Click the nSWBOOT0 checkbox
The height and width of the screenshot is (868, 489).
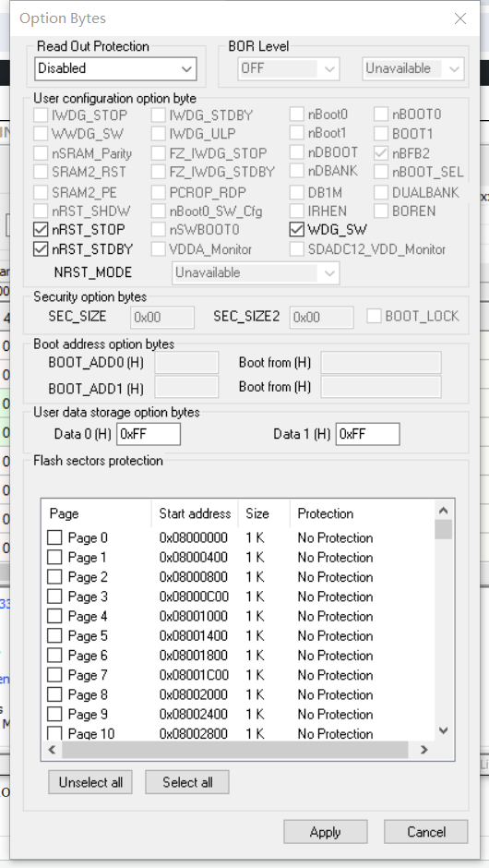[x=158, y=229]
